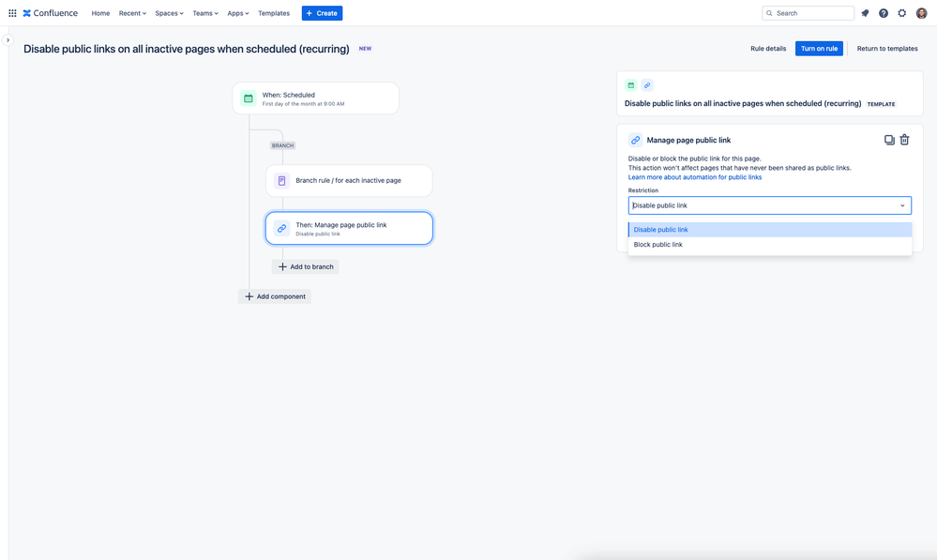
Task: Open the help question mark icon
Action: [x=884, y=13]
